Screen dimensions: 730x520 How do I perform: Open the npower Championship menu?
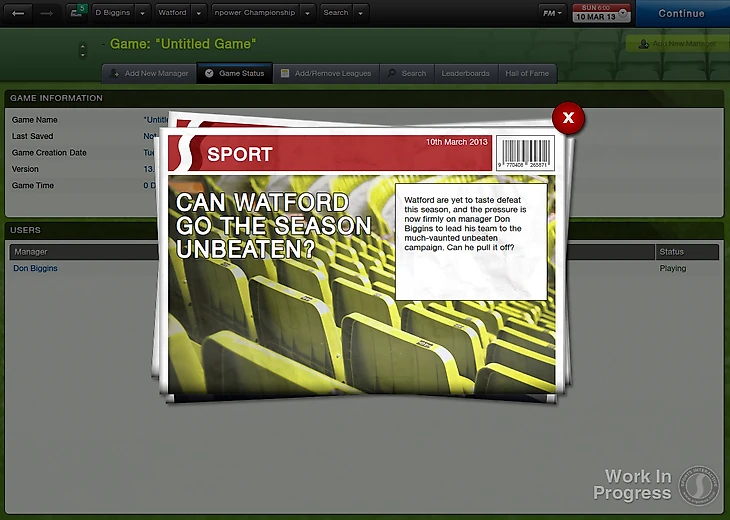[x=255, y=13]
